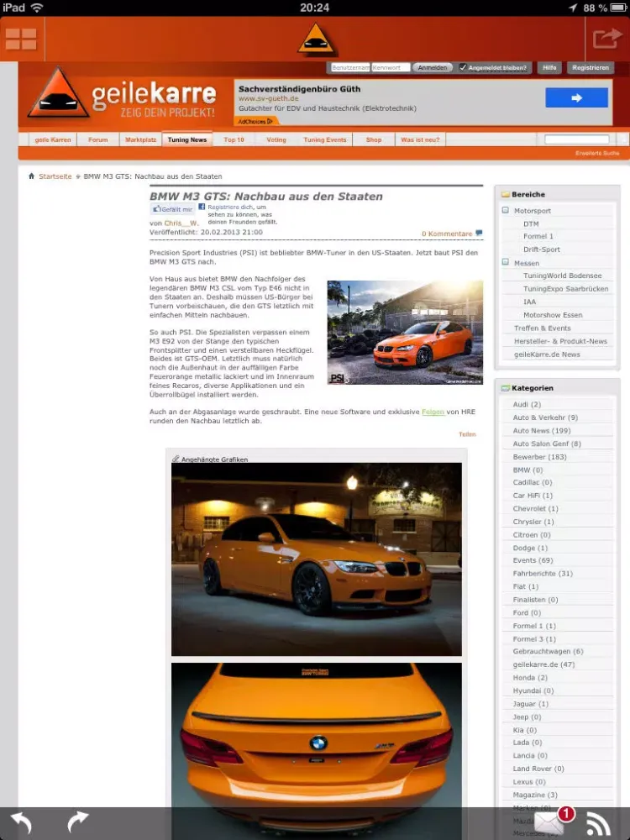
Task: Select Audi (2) category
Action: 527,405
